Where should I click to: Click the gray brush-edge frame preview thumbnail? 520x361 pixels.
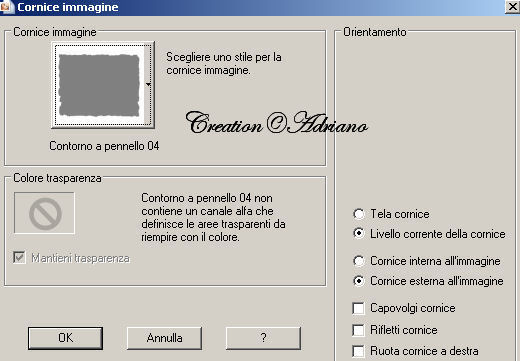click(99, 85)
